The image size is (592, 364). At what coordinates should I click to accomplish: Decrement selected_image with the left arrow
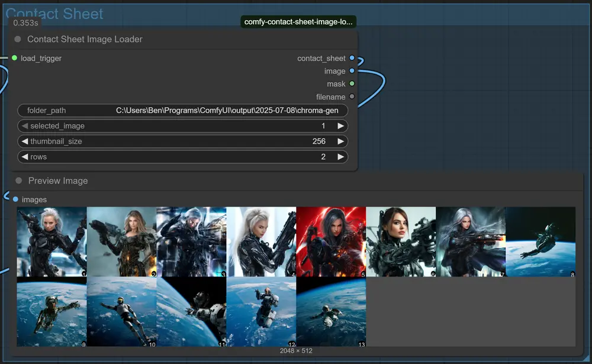tap(24, 125)
